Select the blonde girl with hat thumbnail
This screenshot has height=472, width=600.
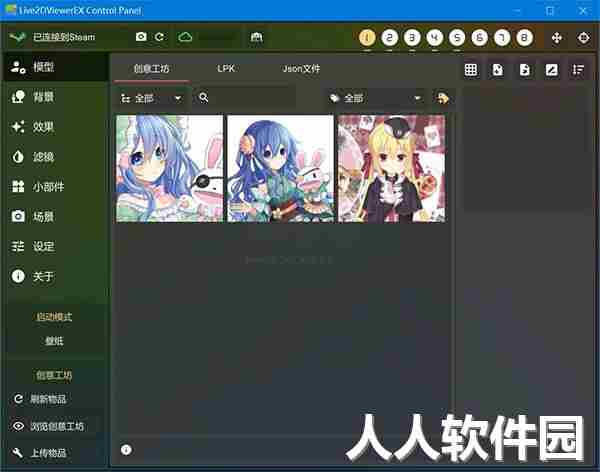[392, 168]
